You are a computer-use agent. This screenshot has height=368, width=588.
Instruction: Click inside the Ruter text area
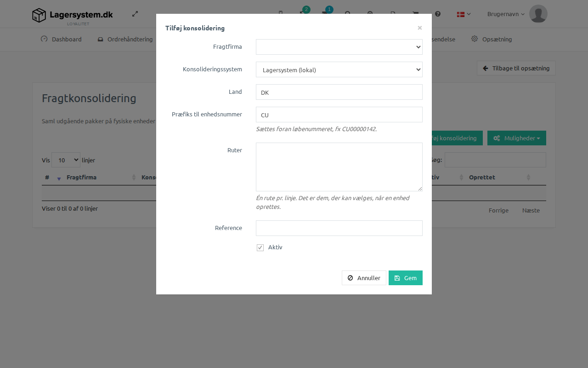339,167
